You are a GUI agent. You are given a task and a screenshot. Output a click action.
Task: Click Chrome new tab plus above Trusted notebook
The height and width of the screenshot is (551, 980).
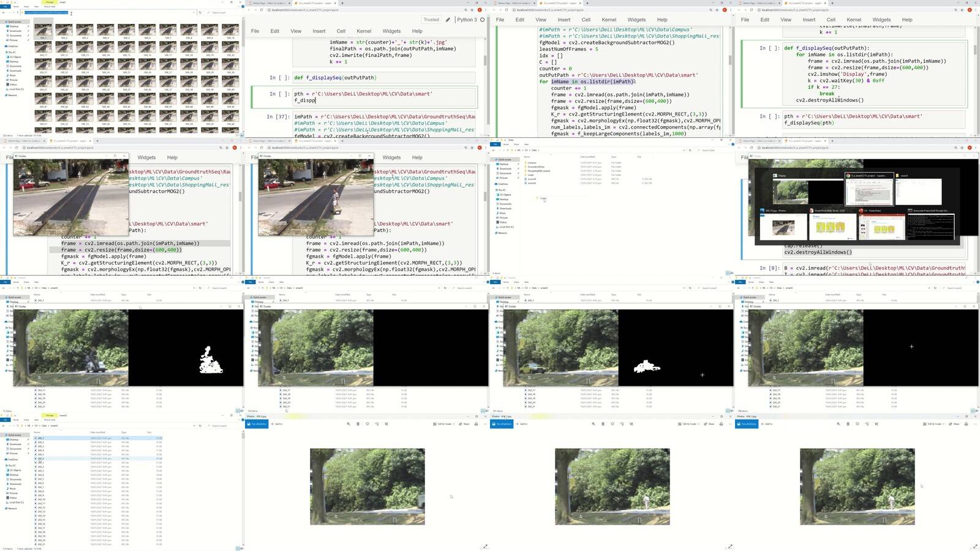pos(342,3)
